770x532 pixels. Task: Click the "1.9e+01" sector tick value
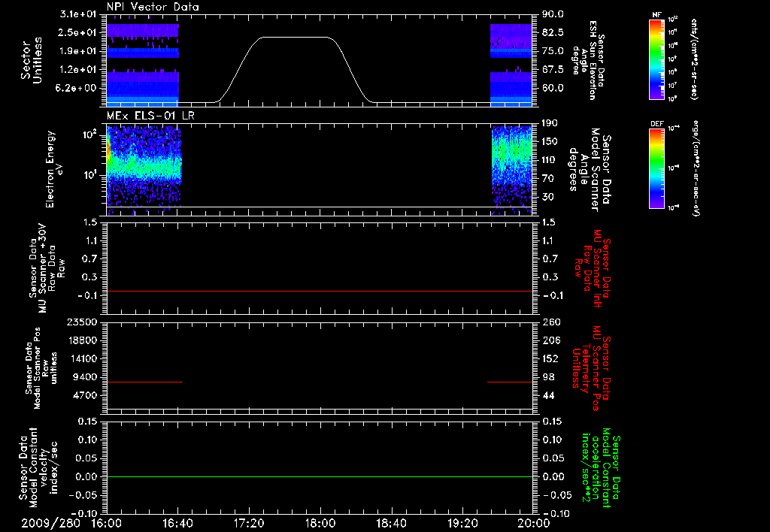[x=78, y=51]
